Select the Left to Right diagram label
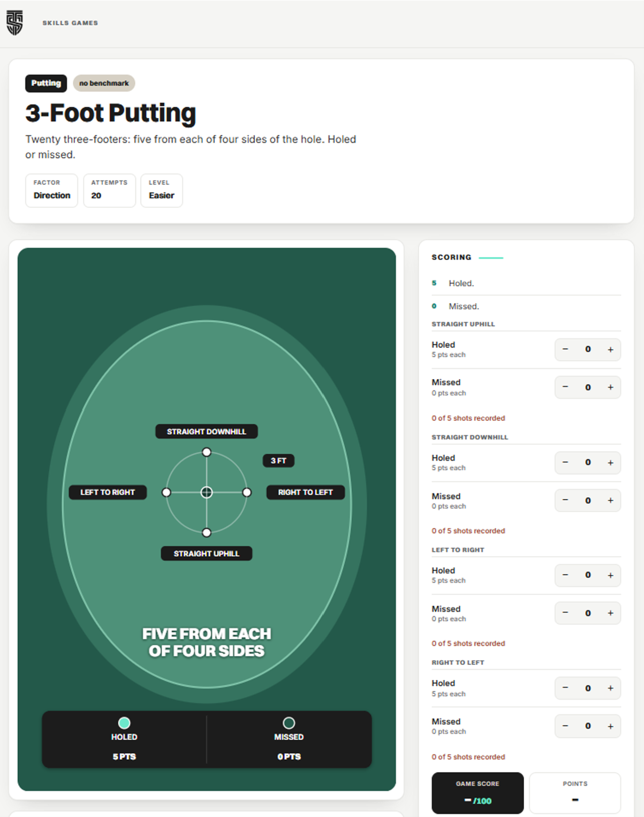This screenshot has height=817, width=644. pyautogui.click(x=108, y=492)
